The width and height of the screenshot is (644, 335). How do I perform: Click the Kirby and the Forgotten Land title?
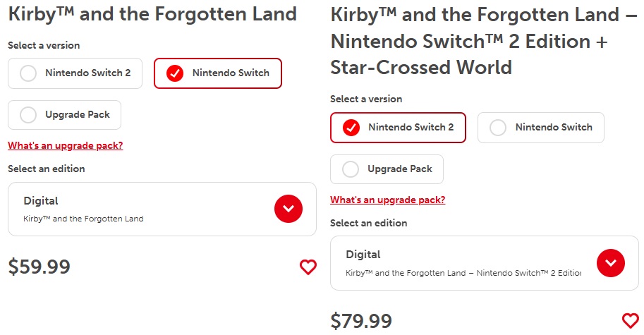click(152, 14)
